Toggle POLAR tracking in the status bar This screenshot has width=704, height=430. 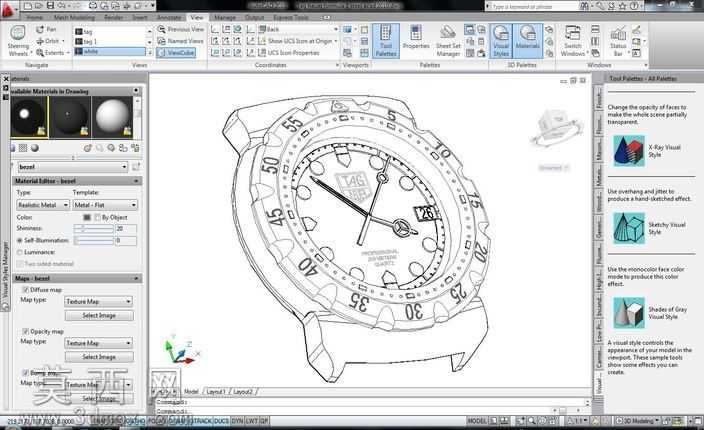[156, 421]
